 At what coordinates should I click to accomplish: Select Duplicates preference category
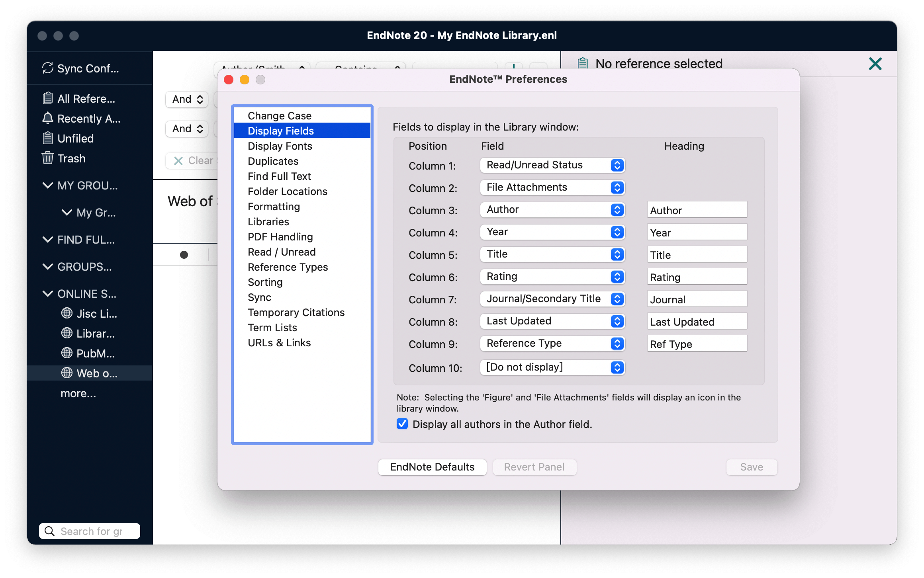(302, 161)
